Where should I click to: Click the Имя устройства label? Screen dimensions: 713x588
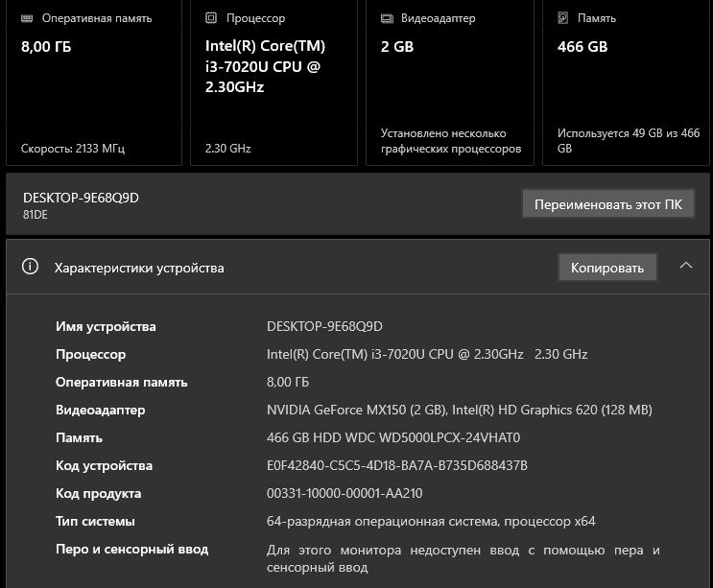point(106,326)
